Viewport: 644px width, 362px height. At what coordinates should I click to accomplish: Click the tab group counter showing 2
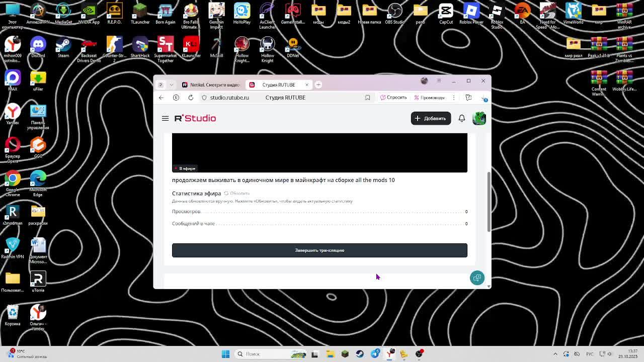pos(161,84)
